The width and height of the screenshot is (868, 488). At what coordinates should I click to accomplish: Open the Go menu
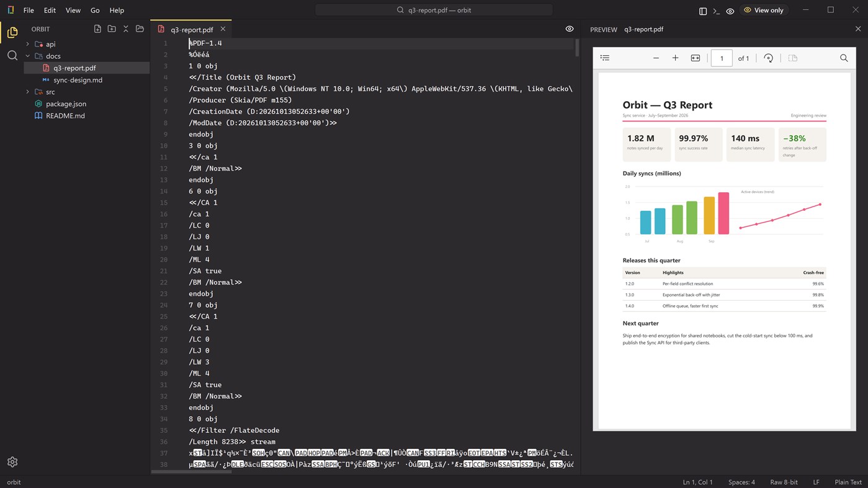tap(95, 11)
